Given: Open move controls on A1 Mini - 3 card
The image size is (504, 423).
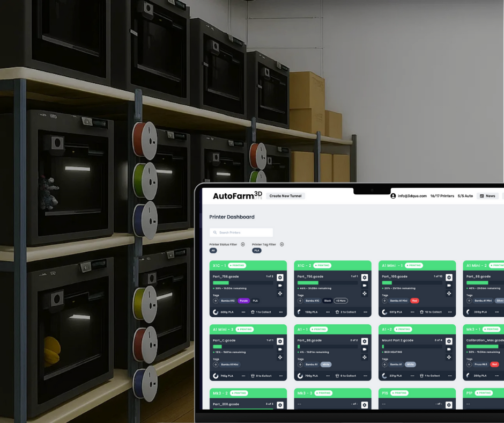Looking at the screenshot, I should point(280,357).
